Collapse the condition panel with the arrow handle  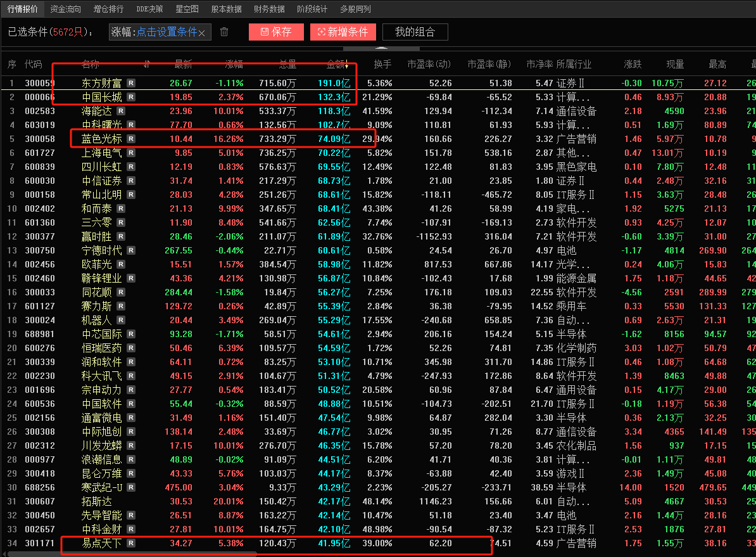[381, 48]
